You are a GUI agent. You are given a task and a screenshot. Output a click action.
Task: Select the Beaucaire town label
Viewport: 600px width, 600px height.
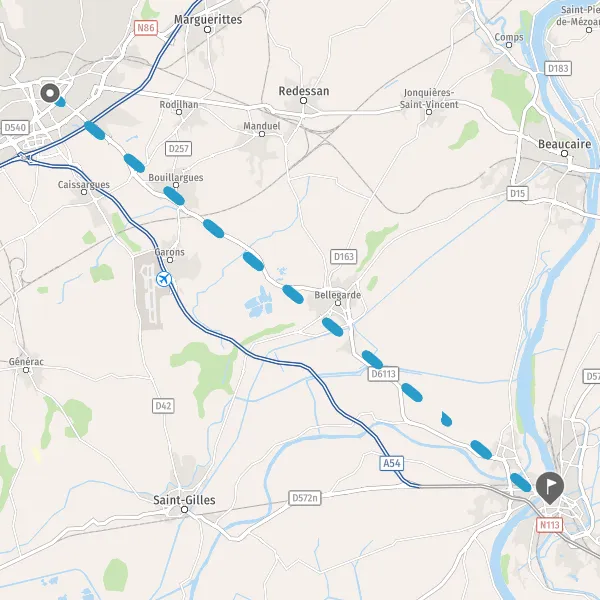tap(564, 144)
